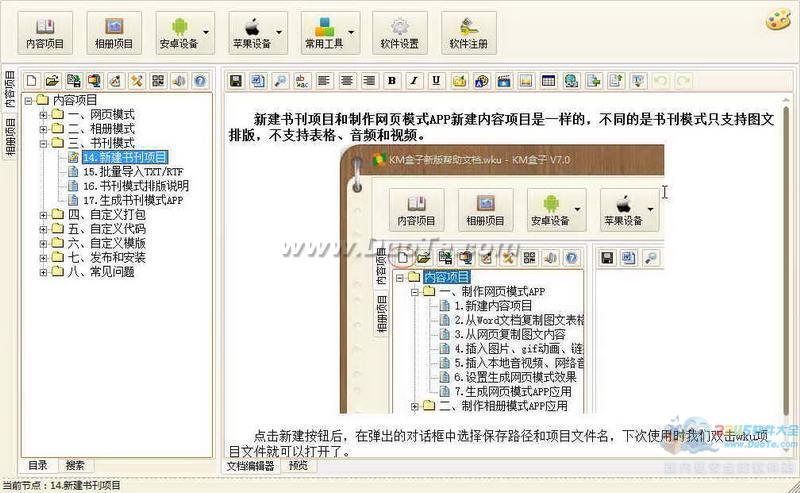Select 17.生成书刊模式APP tree item
Viewport: 800px width, 493px height.
coord(133,200)
